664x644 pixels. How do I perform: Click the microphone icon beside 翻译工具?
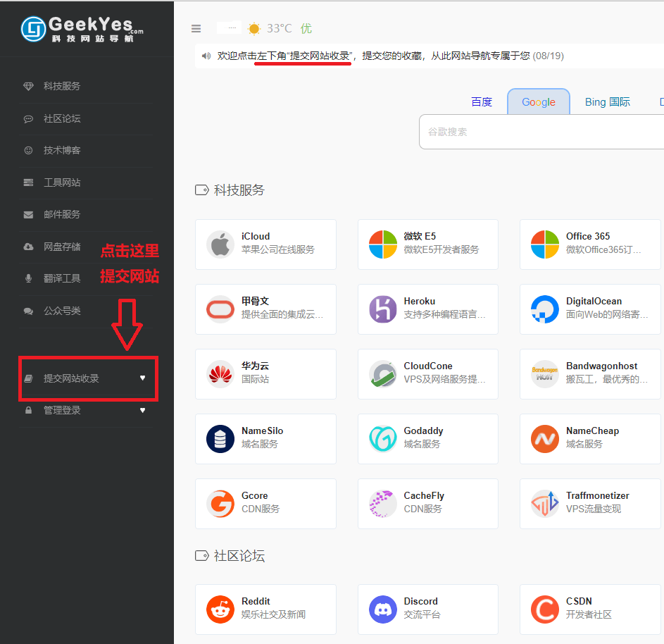pyautogui.click(x=28, y=278)
